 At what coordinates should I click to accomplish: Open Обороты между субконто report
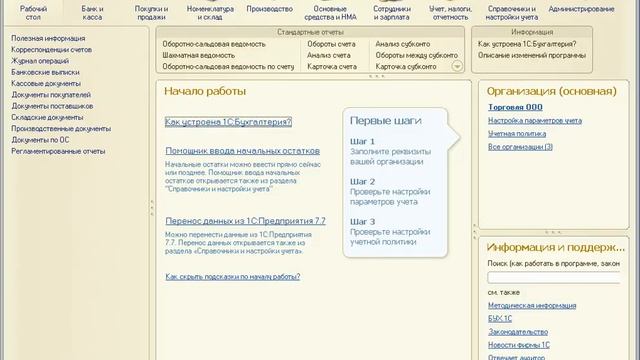click(416, 55)
